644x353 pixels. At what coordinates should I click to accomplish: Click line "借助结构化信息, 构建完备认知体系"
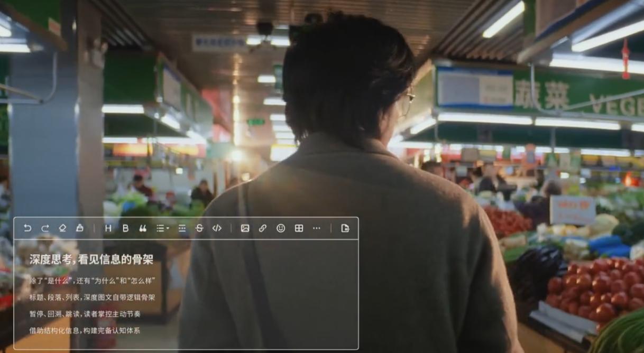click(85, 331)
